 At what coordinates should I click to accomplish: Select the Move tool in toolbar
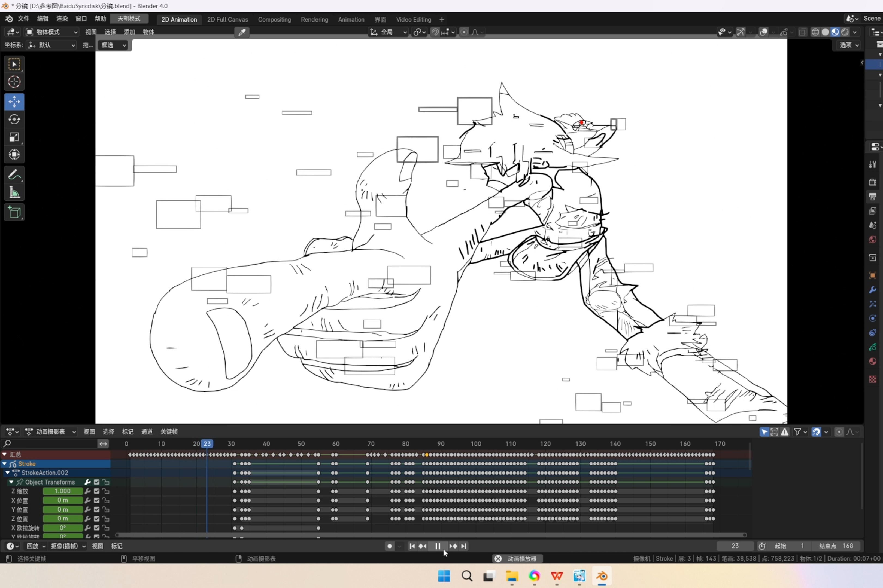(x=14, y=102)
